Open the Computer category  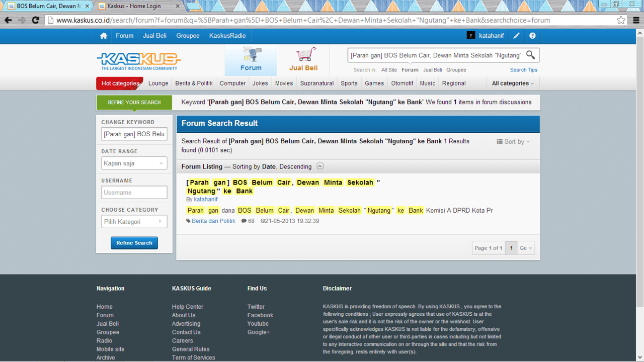click(x=232, y=83)
